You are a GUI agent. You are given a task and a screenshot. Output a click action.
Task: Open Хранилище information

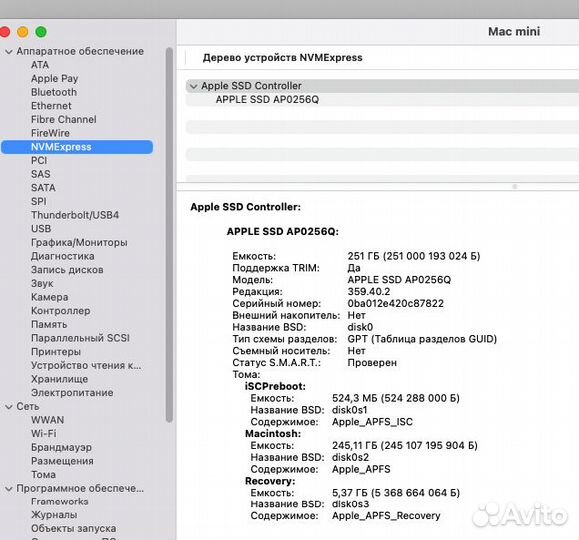59,379
